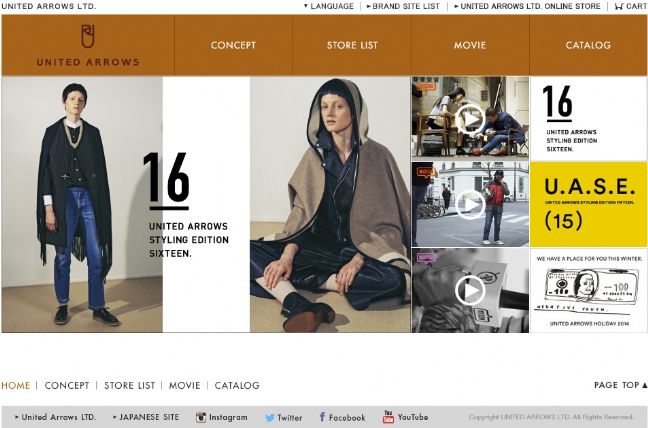
Task: Click STORE LIST in the footer navigation
Action: 129,385
